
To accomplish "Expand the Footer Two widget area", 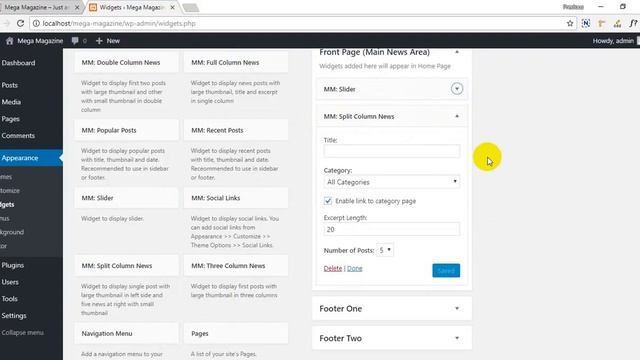I will pyautogui.click(x=457, y=338).
